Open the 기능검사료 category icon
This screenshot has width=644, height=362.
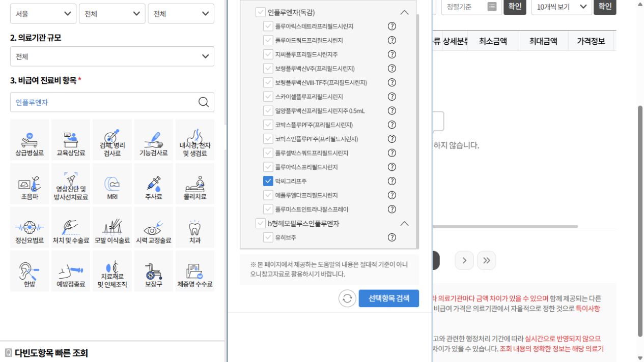pyautogui.click(x=153, y=140)
